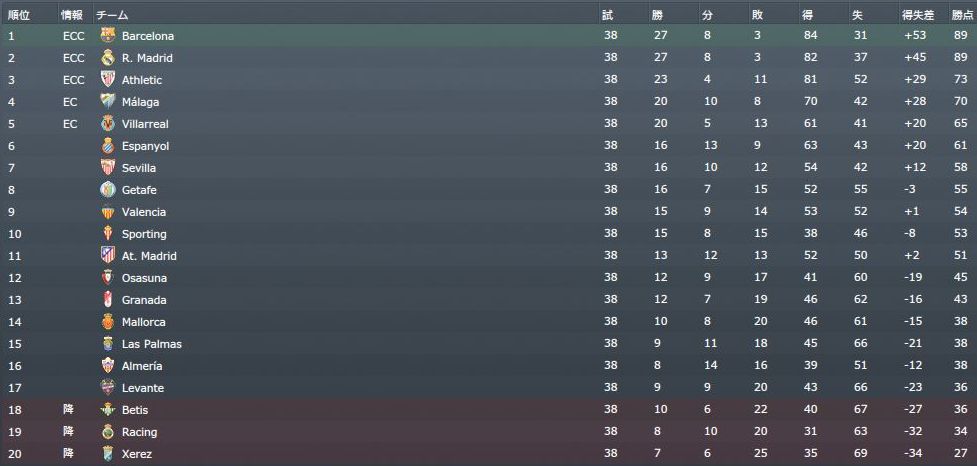Click the Xerez team crest
Viewport: 977px width, 466px height.
coord(108,453)
